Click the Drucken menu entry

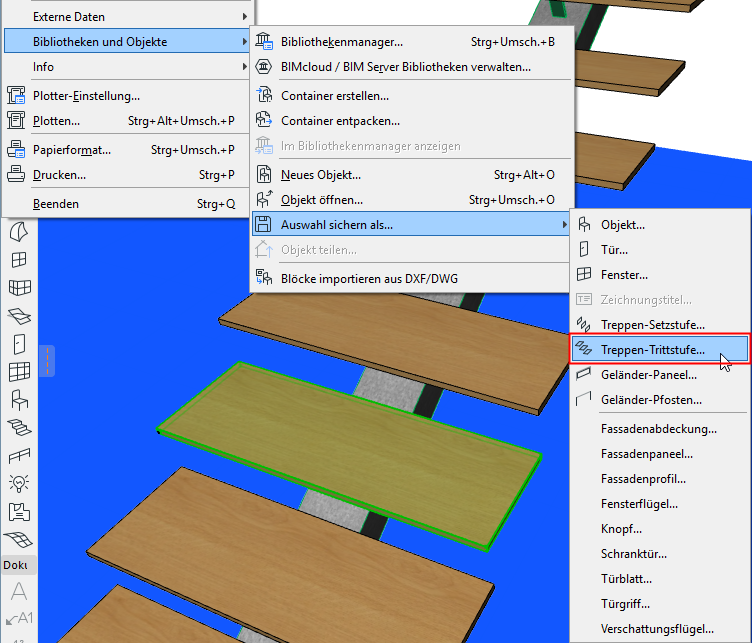click(126, 175)
